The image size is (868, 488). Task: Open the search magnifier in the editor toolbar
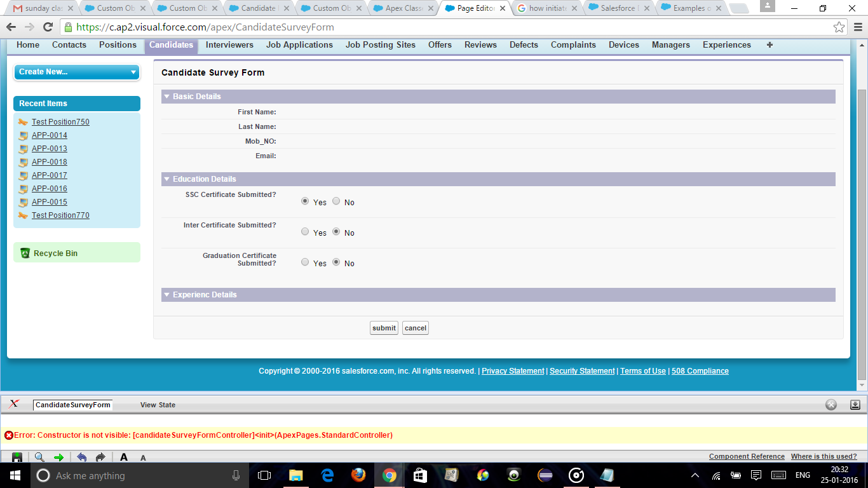tap(39, 457)
